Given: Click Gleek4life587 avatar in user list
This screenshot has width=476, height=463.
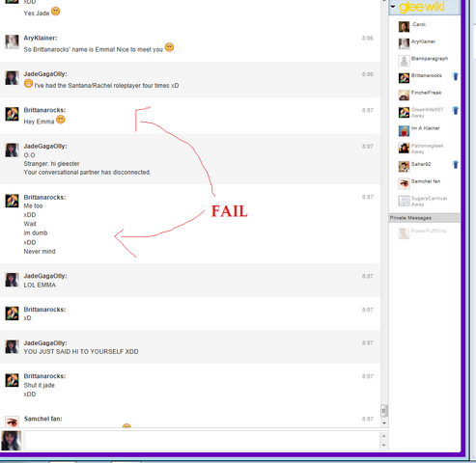Looking at the screenshot, I should pos(404,113).
